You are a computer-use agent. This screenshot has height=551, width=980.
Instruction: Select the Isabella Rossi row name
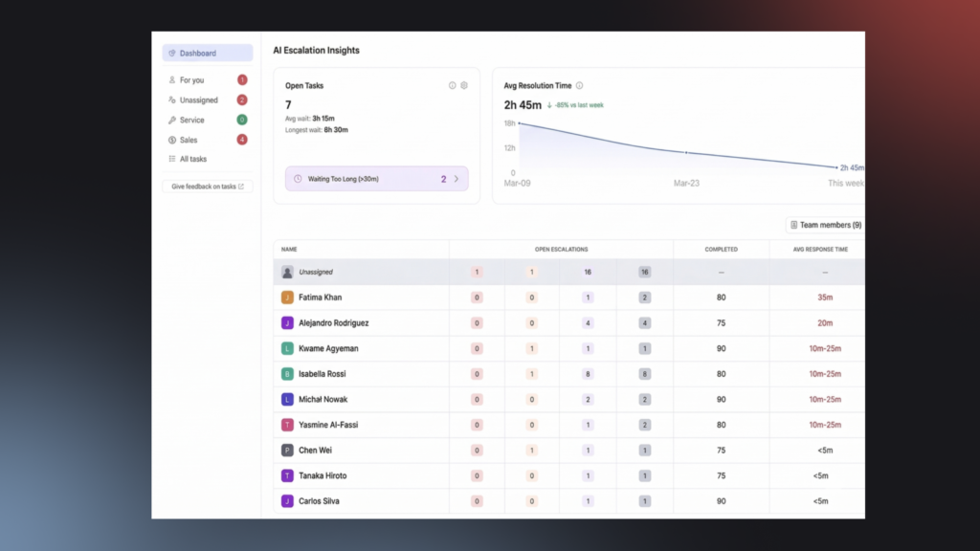pos(321,374)
